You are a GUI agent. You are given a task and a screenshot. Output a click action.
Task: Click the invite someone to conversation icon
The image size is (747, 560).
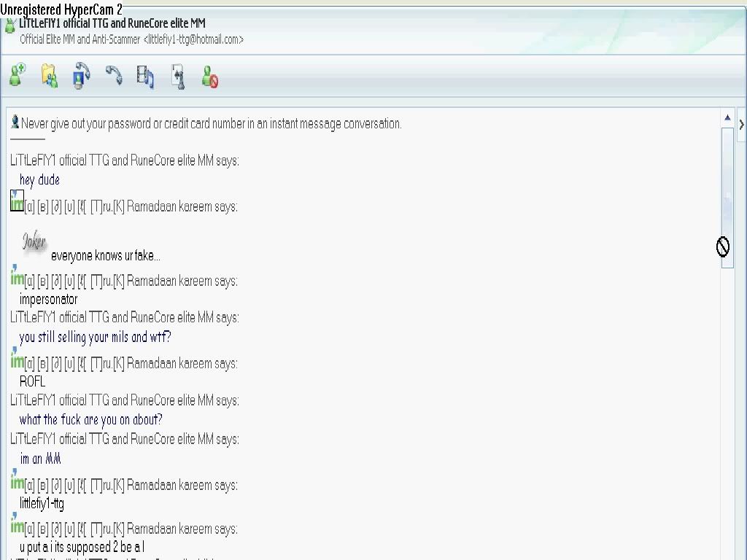[x=17, y=76]
